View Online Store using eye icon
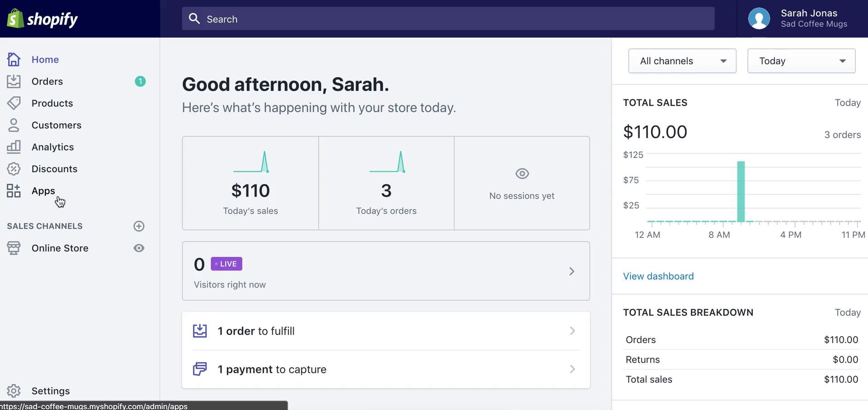Image resolution: width=868 pixels, height=410 pixels. point(139,248)
